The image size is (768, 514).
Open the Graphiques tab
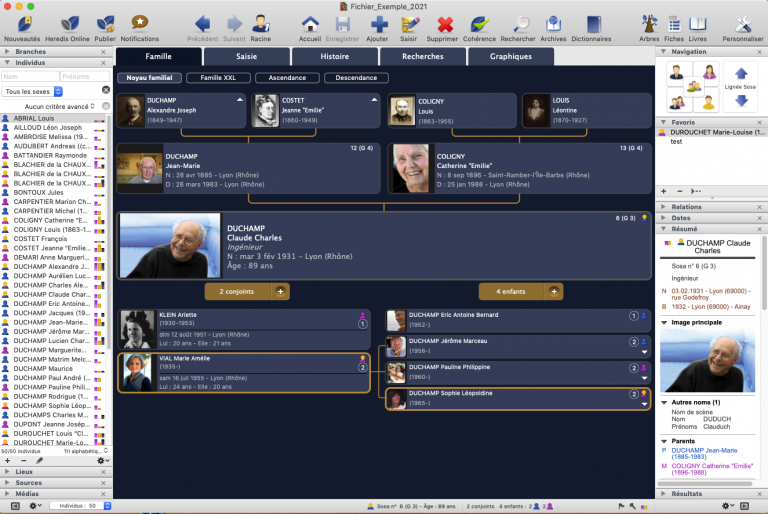[510, 57]
